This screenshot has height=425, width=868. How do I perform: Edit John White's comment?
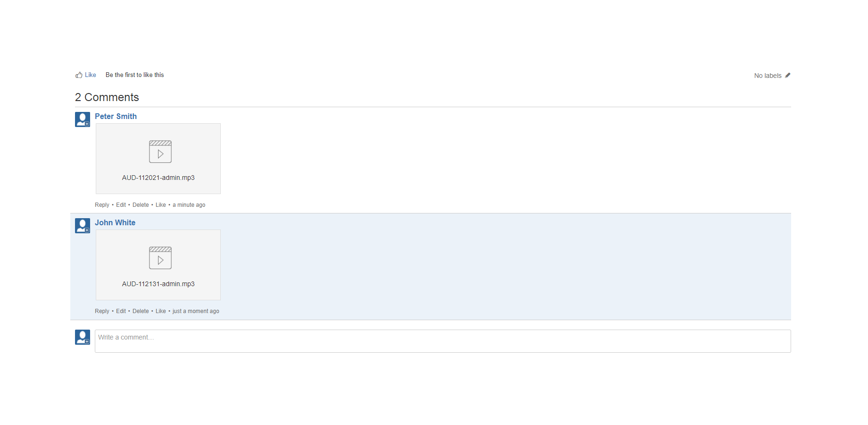tap(121, 311)
